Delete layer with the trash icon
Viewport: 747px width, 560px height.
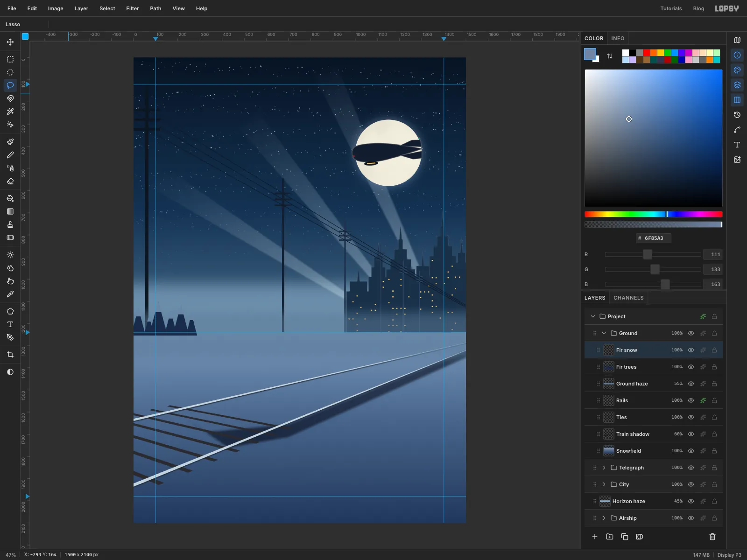coord(712,537)
